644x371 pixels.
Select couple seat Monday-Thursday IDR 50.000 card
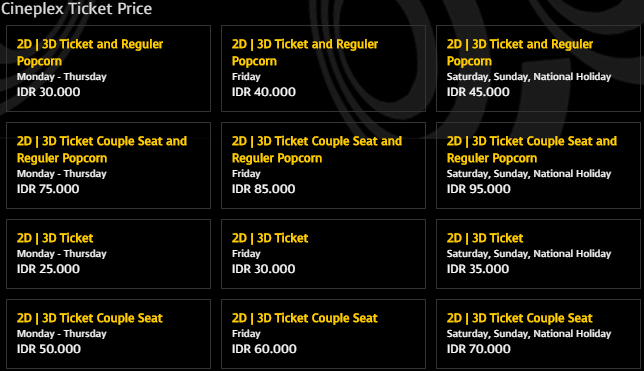tap(108, 334)
